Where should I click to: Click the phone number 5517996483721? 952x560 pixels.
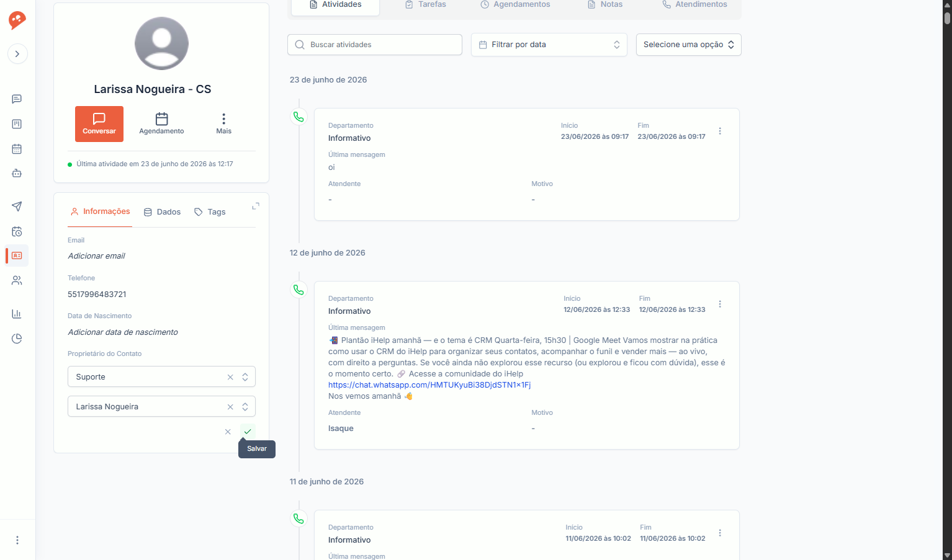pos(97,295)
